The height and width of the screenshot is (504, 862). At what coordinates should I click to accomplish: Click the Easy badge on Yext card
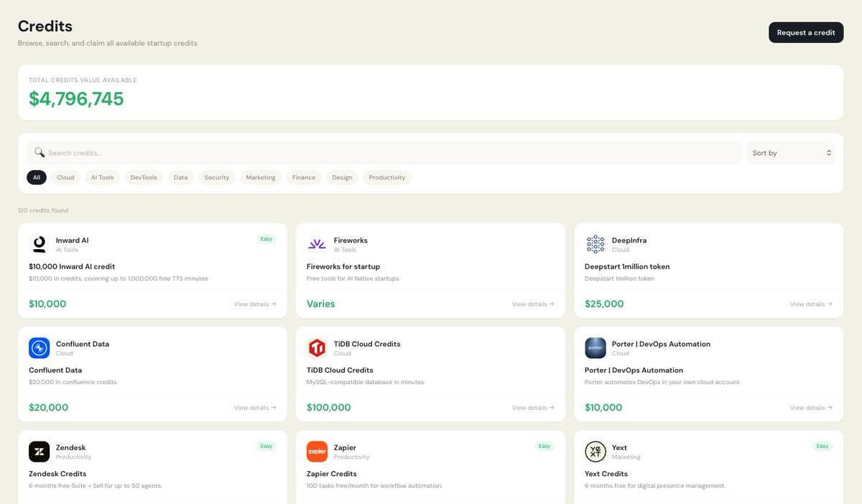coord(822,446)
